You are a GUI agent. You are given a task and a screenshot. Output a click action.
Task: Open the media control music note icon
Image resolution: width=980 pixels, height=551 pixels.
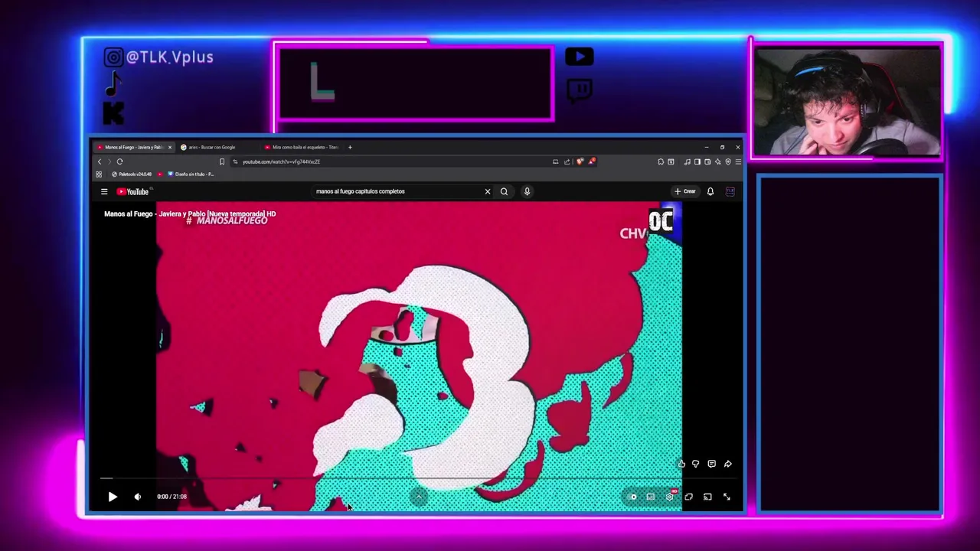687,161
